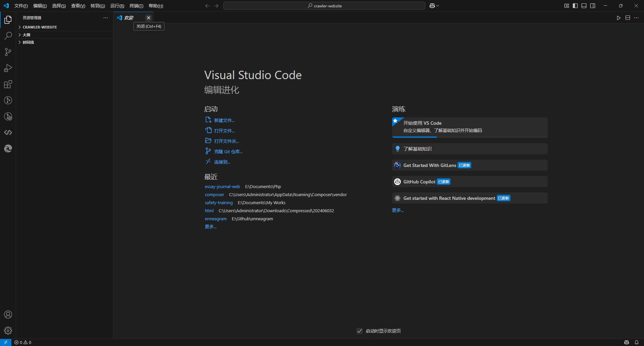Open the Explorer view in activity bar
The image size is (644, 346).
point(8,20)
